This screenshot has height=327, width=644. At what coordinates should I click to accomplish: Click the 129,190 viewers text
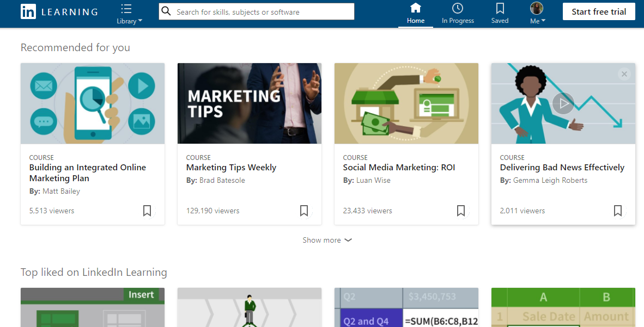(212, 211)
